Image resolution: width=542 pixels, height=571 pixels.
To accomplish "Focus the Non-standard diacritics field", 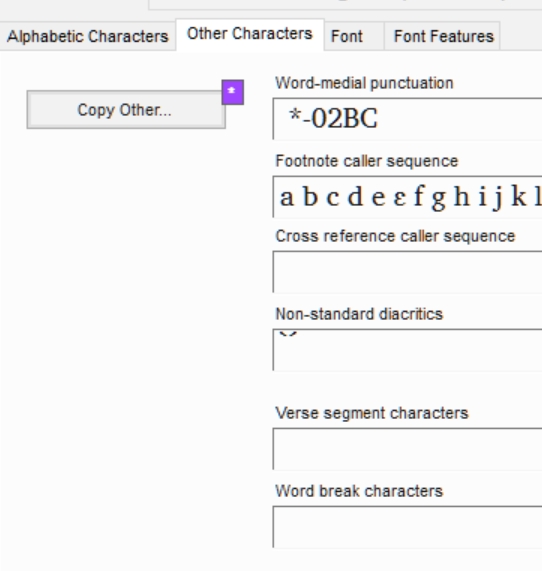I will pos(407,350).
